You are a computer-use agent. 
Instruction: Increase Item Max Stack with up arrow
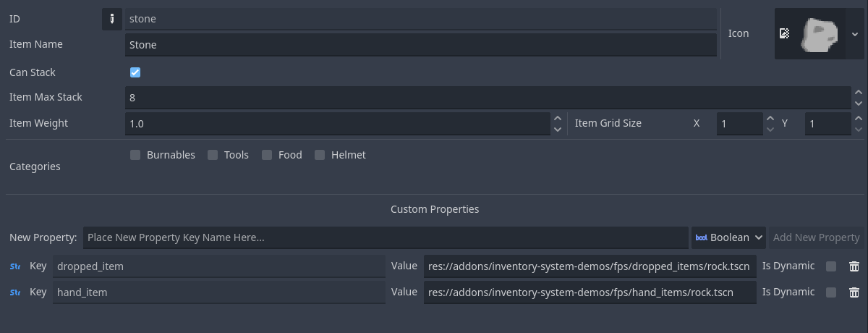859,92
